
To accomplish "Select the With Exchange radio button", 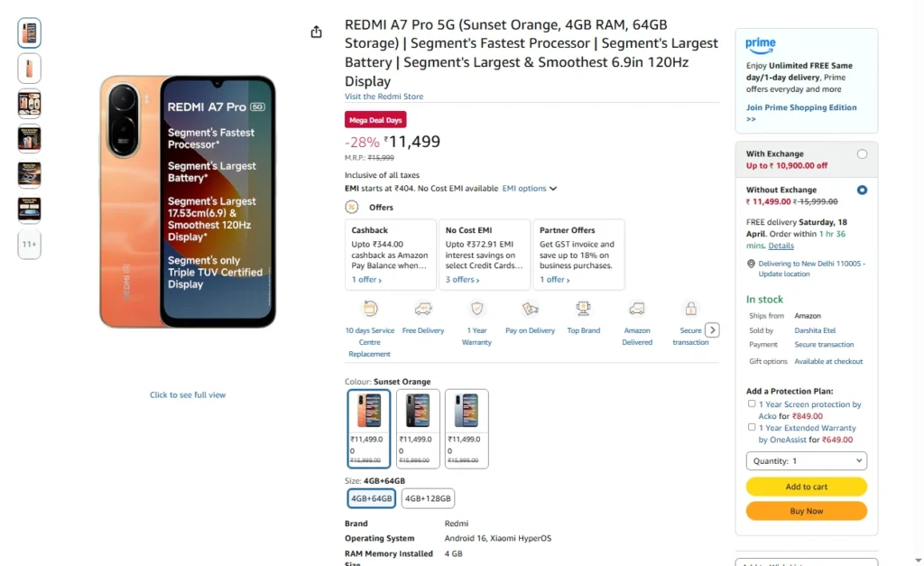I will pos(862,153).
